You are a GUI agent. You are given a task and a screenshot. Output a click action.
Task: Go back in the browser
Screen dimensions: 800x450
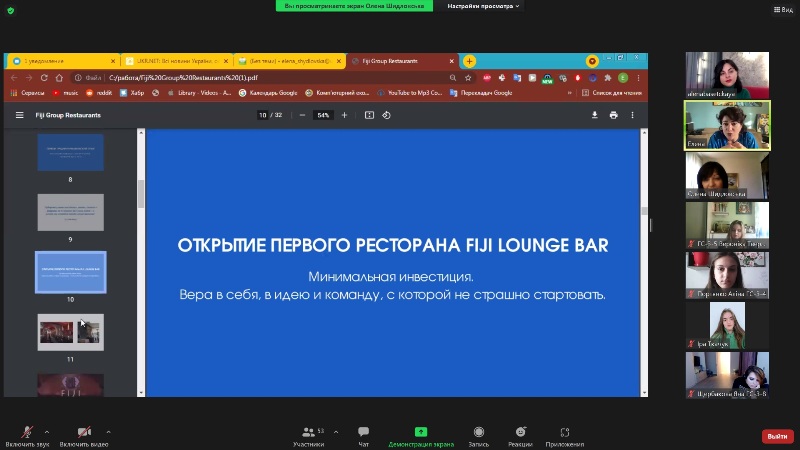pyautogui.click(x=14, y=78)
